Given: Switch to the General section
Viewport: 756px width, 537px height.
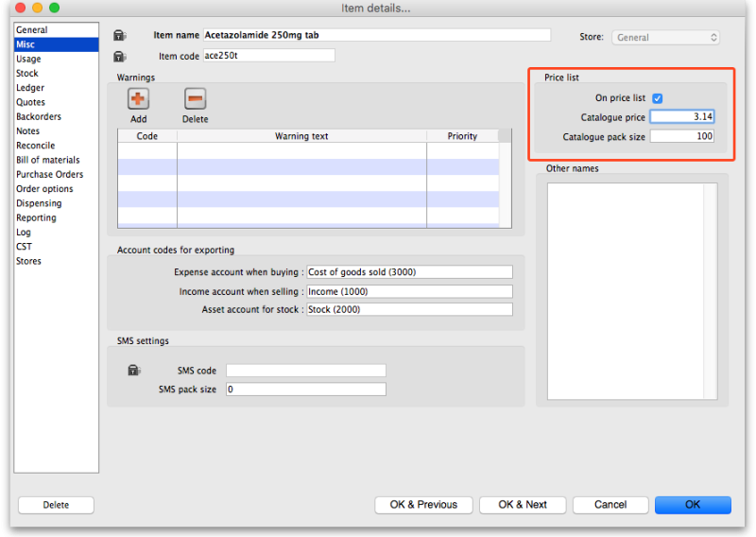Looking at the screenshot, I should (32, 30).
